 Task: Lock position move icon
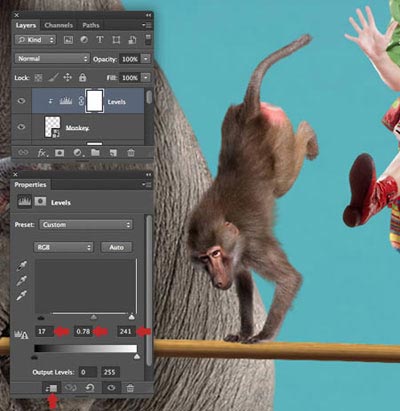pyautogui.click(x=67, y=78)
